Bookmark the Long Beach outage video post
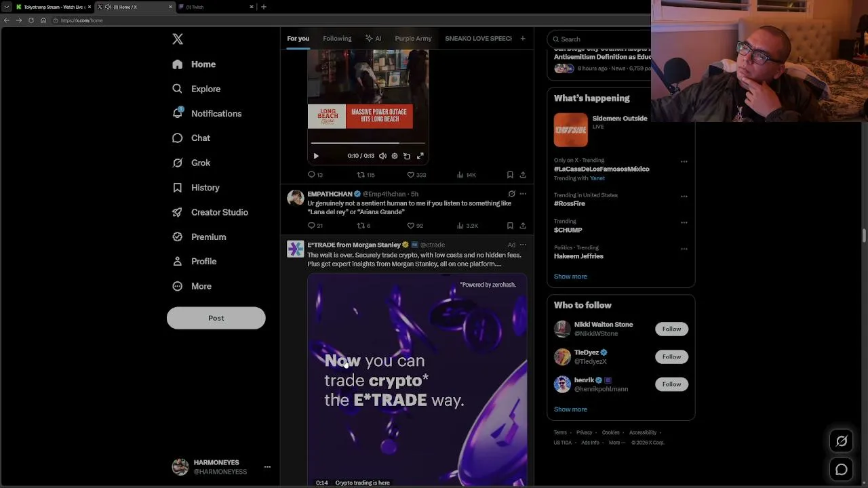The height and width of the screenshot is (488, 868). (x=510, y=175)
